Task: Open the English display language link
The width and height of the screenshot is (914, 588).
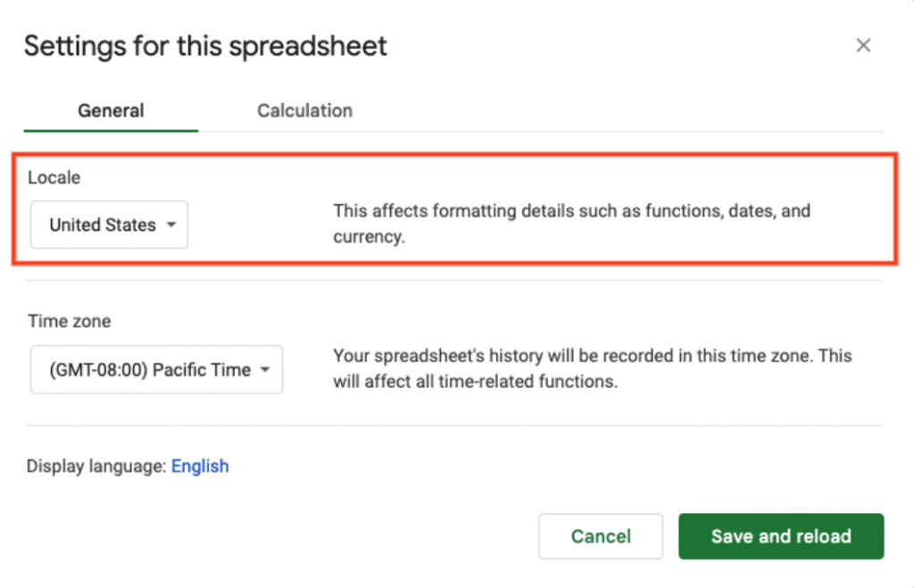Action: [200, 466]
